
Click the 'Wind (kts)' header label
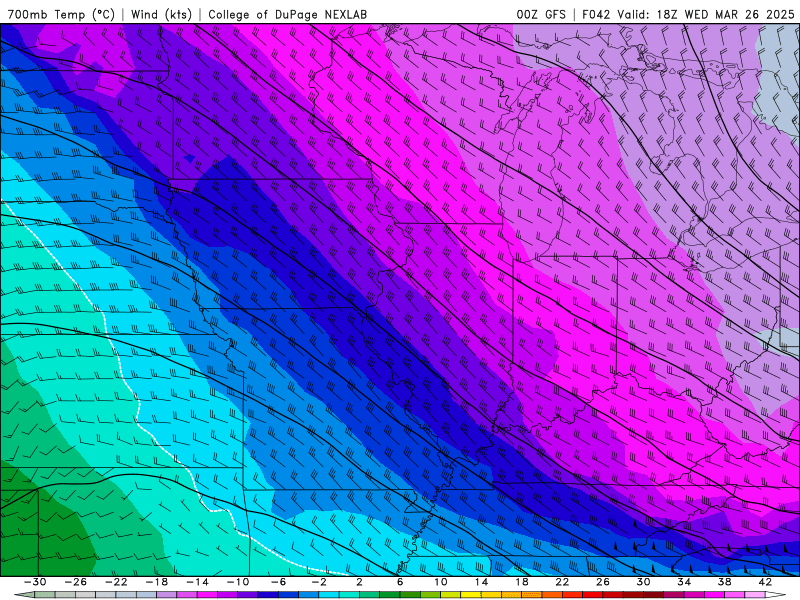click(161, 14)
